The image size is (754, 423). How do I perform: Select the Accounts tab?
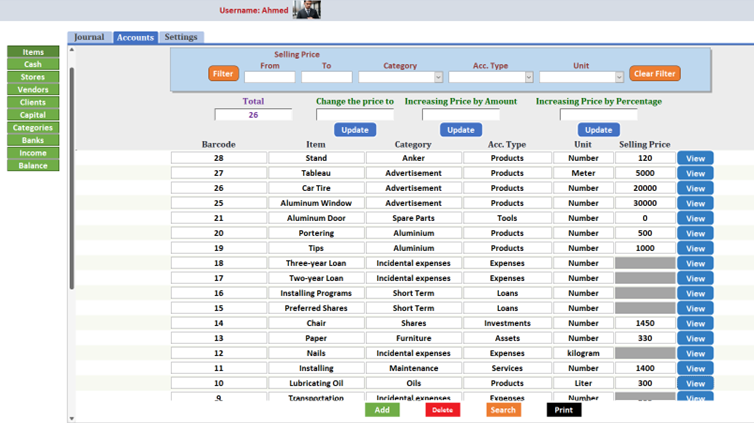pyautogui.click(x=135, y=37)
